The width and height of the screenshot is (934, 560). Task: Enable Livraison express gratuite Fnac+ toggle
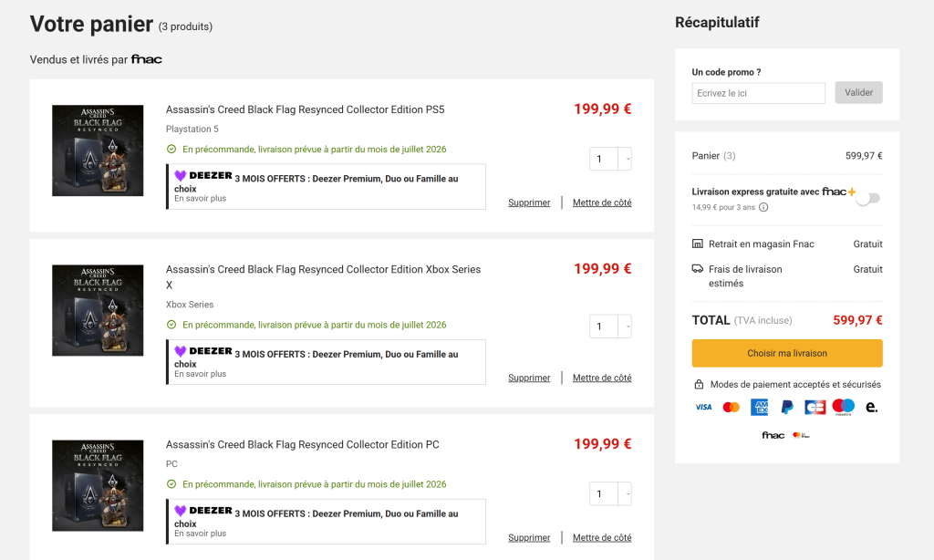point(868,199)
